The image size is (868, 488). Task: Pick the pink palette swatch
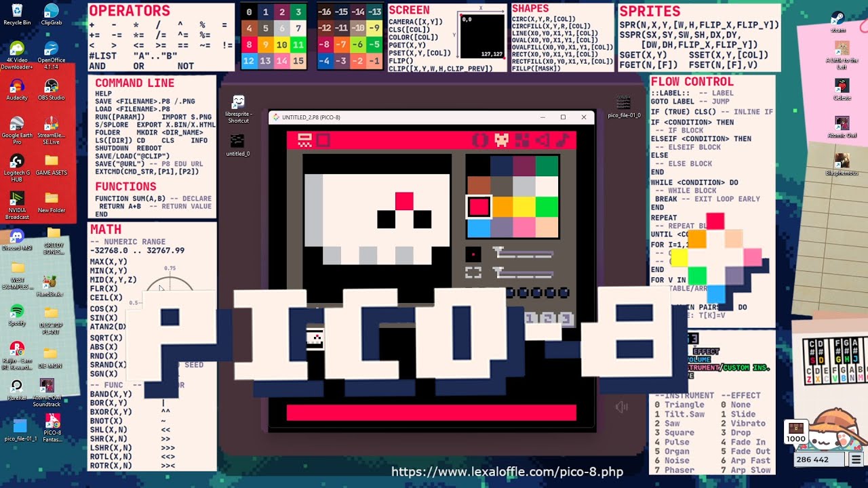click(524, 227)
